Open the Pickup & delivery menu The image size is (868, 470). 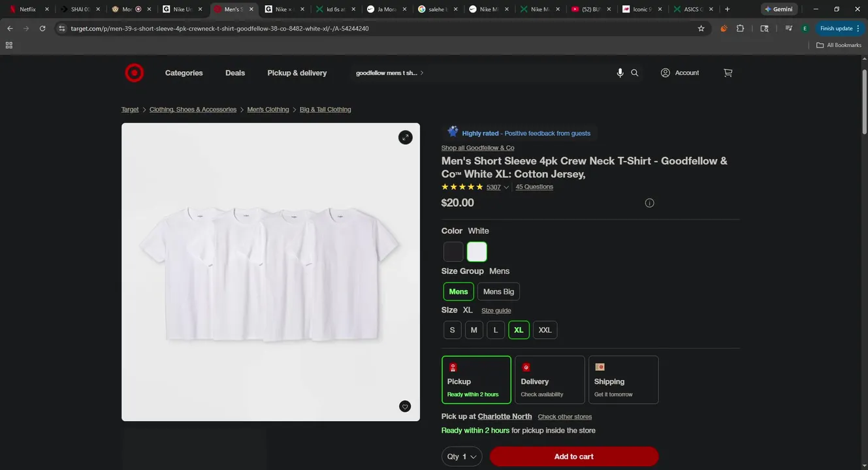(x=297, y=73)
